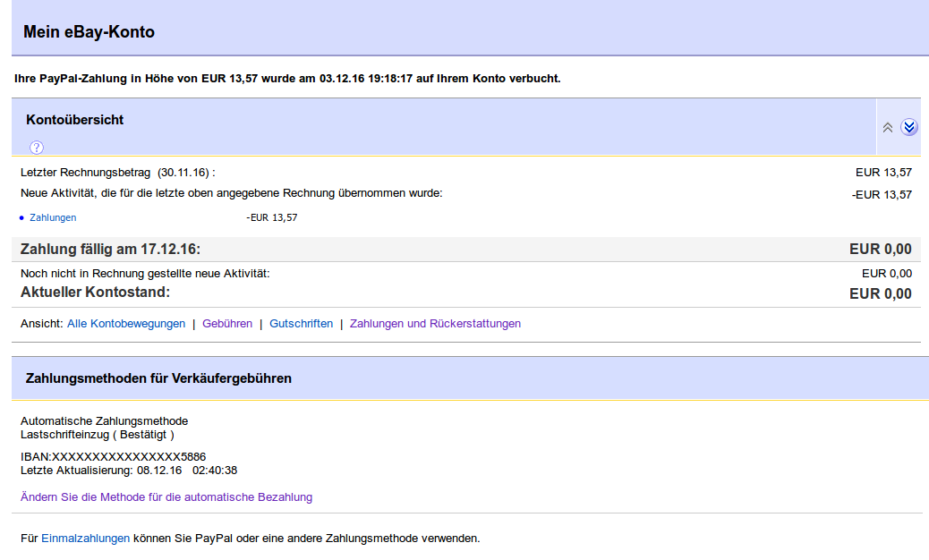
Task: Click the Aktueller Kontostand label
Action: click(x=95, y=293)
